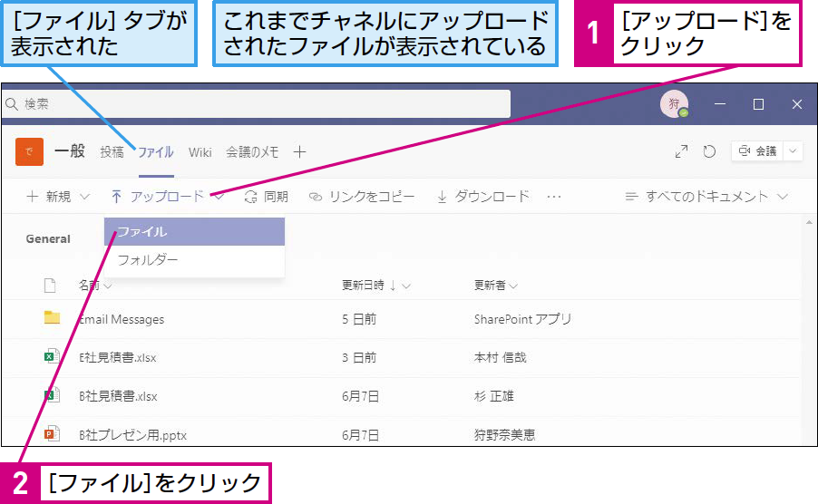Viewport: 818px width, 504px height.
Task: Open B社見積書.xlsx file
Action: (118, 396)
